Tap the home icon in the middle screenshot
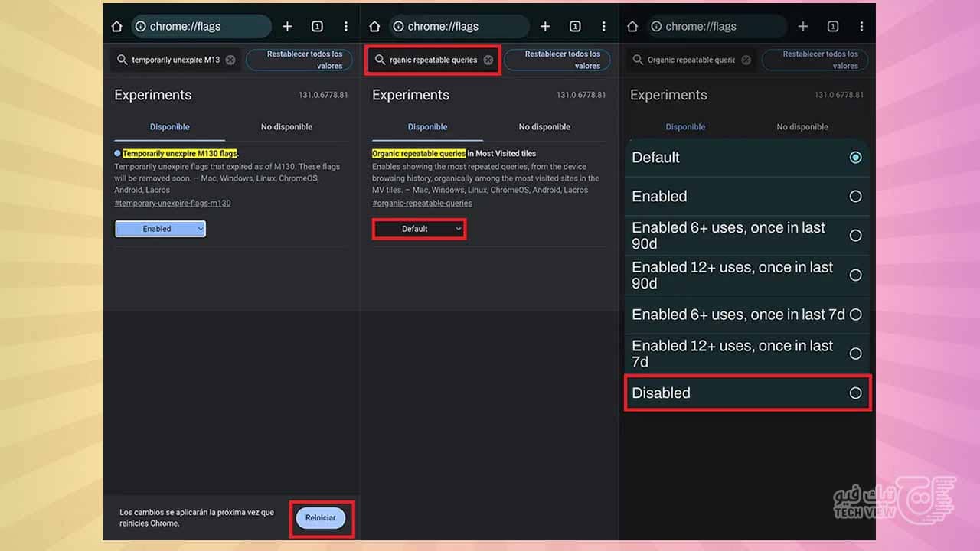980x551 pixels. [x=374, y=26]
